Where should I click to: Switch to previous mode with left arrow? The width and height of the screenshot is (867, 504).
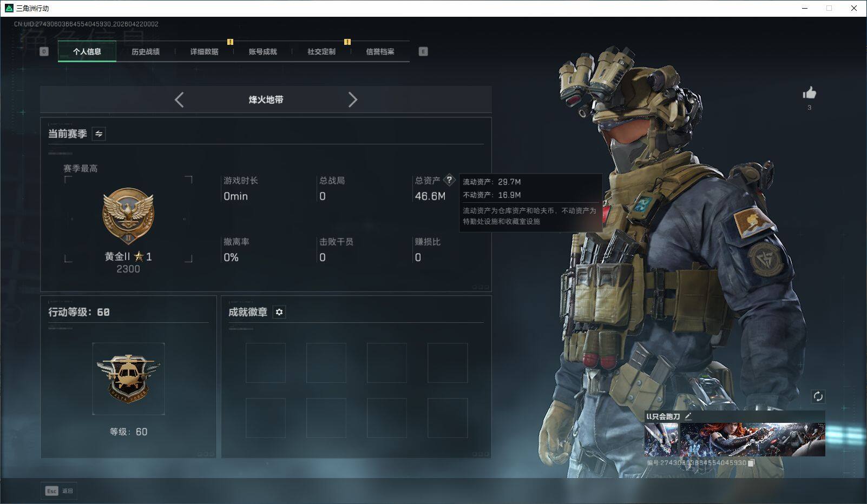179,100
